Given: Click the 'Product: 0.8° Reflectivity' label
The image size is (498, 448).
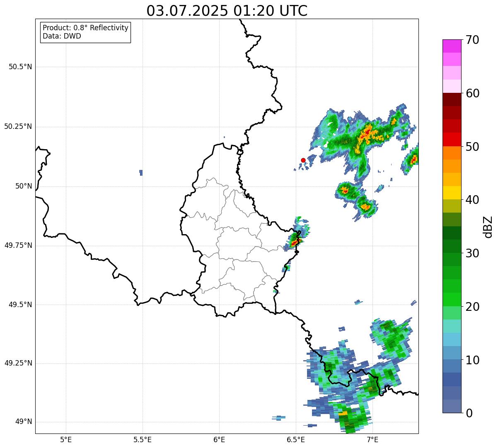Looking at the screenshot, I should 86,28.
